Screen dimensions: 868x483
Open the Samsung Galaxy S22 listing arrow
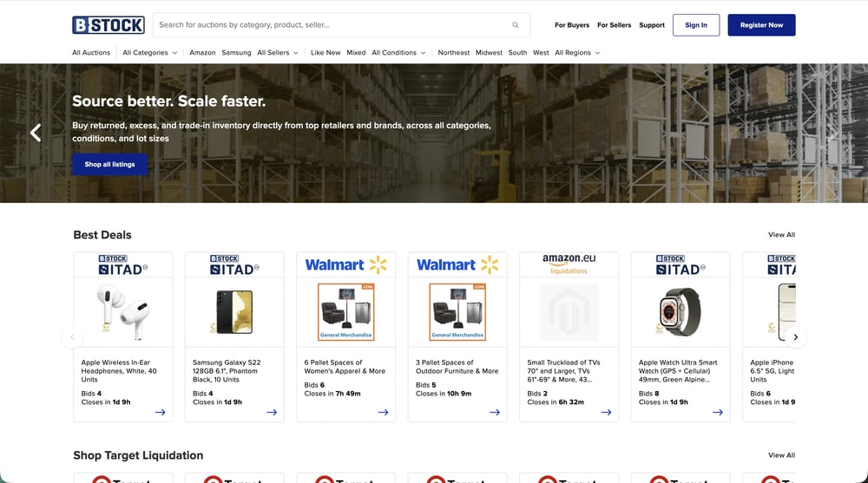(272, 412)
